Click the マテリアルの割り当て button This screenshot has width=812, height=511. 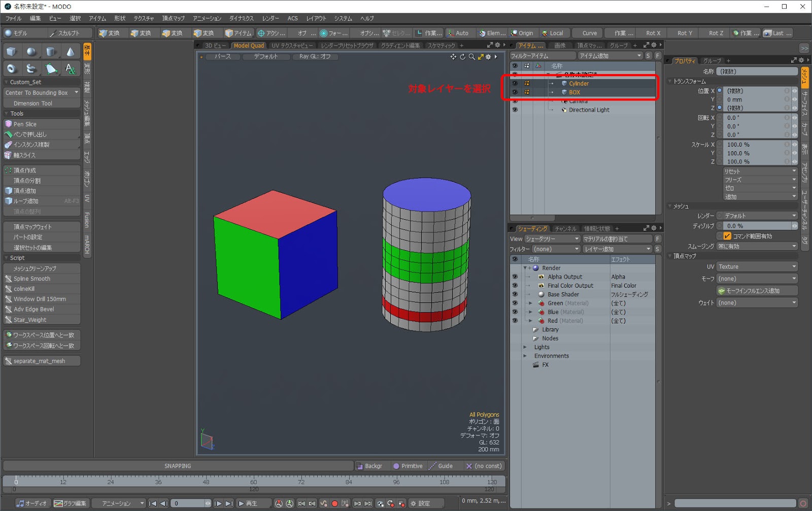tap(617, 239)
